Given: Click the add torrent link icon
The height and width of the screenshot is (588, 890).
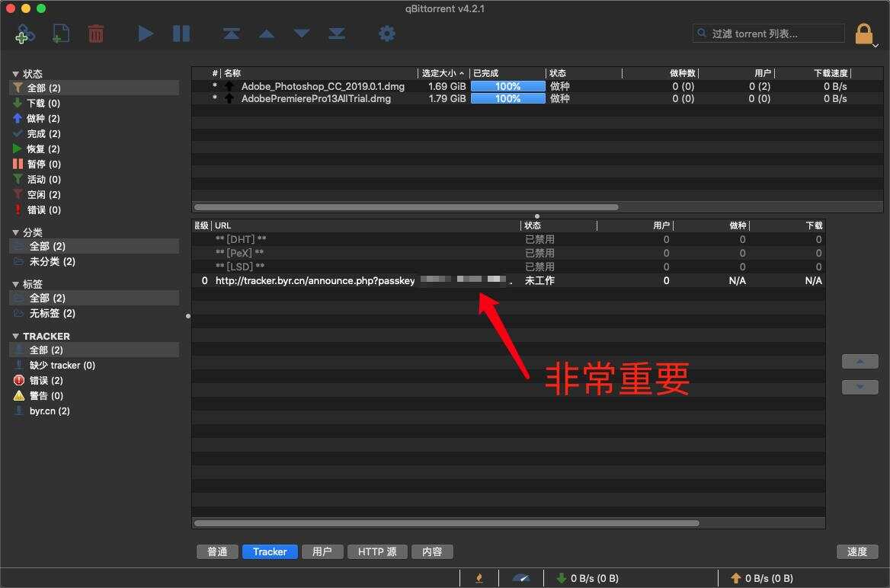Looking at the screenshot, I should 24,34.
